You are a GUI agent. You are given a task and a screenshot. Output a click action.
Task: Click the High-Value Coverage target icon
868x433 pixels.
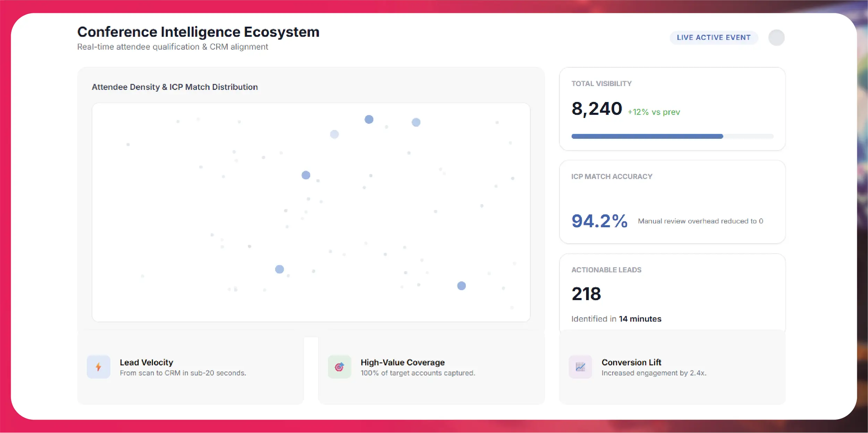pos(339,367)
